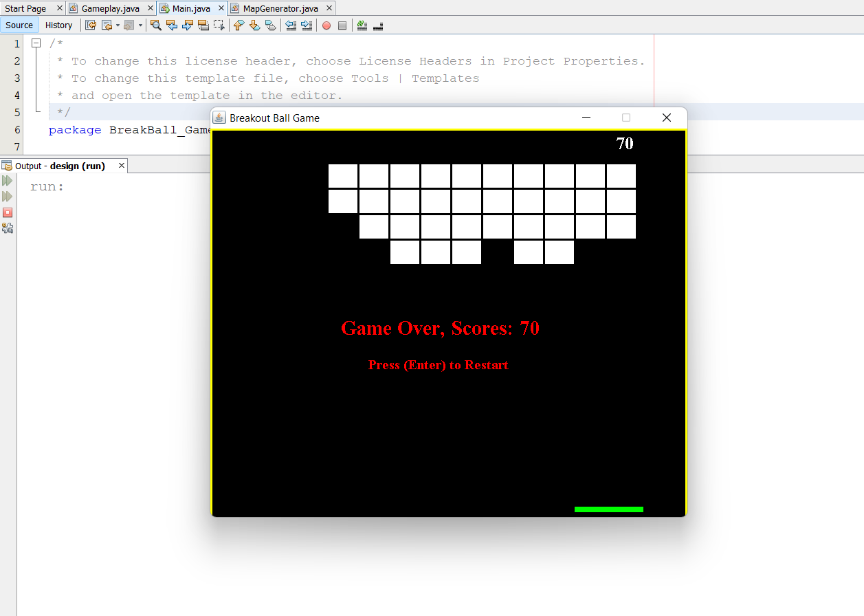Collapse the license comment code fold

point(36,43)
